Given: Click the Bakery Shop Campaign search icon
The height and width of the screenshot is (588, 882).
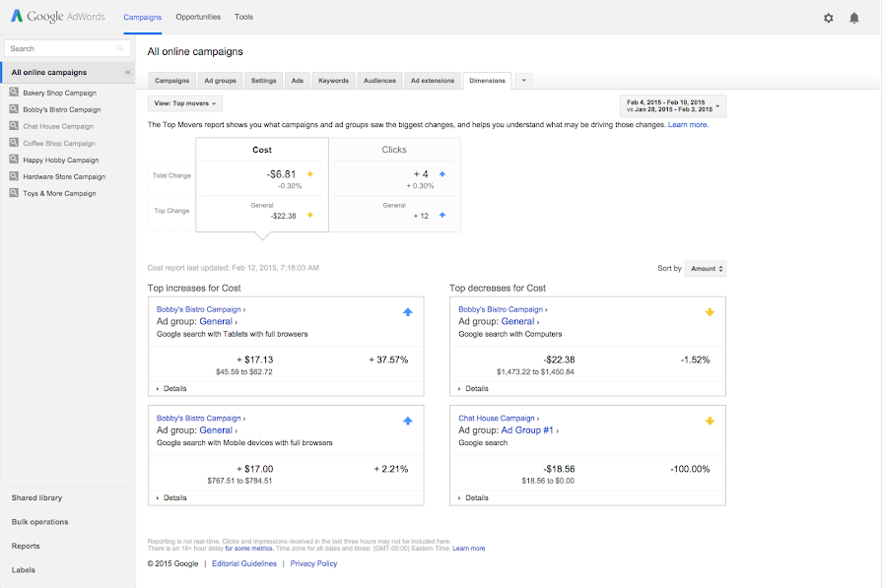Looking at the screenshot, I should [14, 93].
